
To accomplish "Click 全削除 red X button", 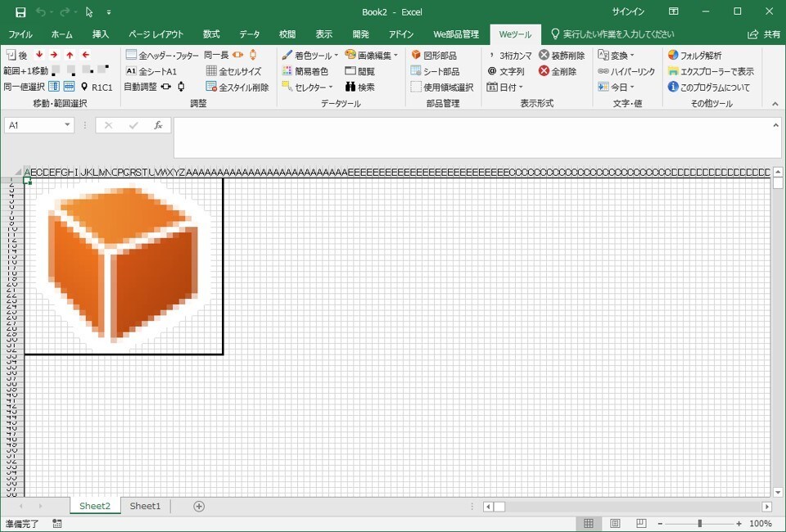I will (558, 71).
